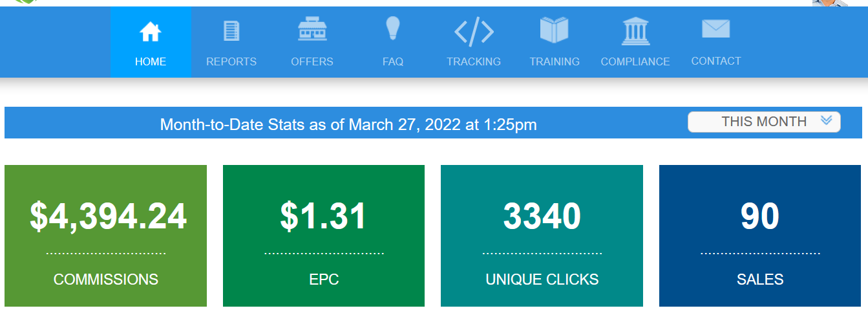The width and height of the screenshot is (868, 328).
Task: Select the TRACKING menu label
Action: 474,61
